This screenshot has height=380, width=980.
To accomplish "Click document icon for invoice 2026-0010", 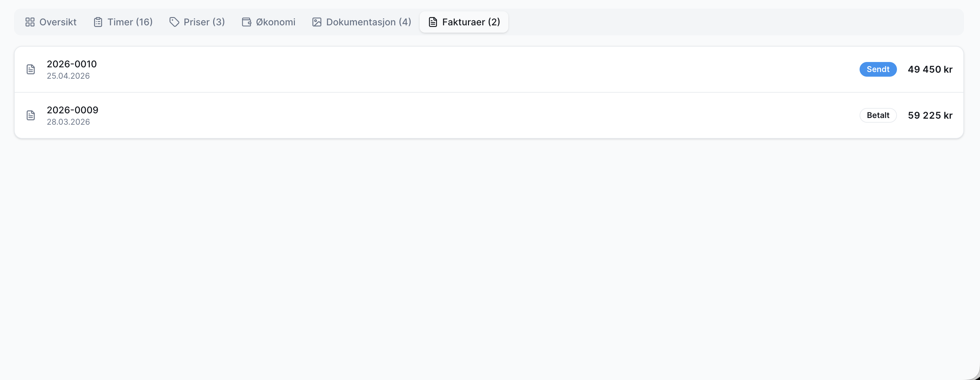I will coord(30,69).
